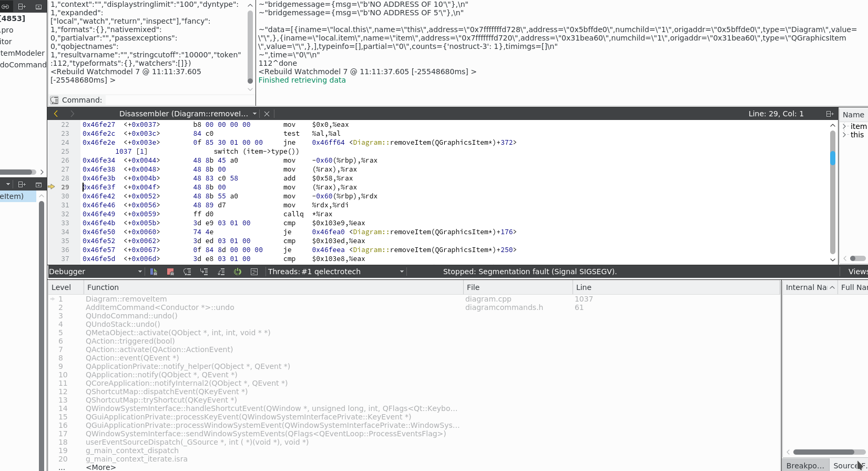
Task: Click the green Restart debugging icon
Action: point(238,272)
